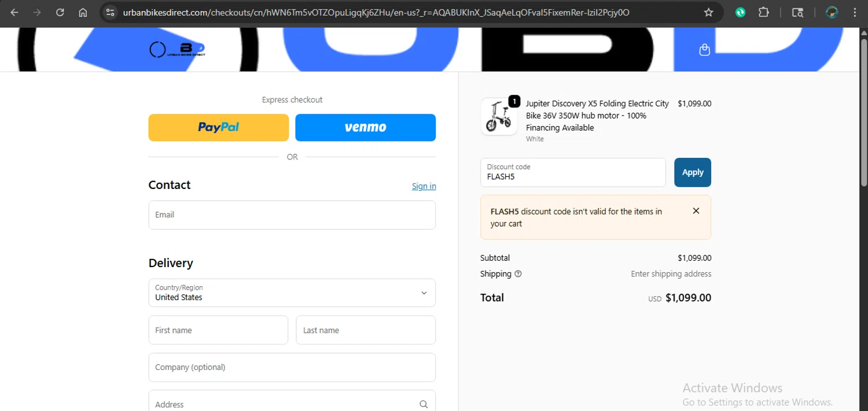
Task: Click the shipping info question mark icon
Action: (518, 274)
